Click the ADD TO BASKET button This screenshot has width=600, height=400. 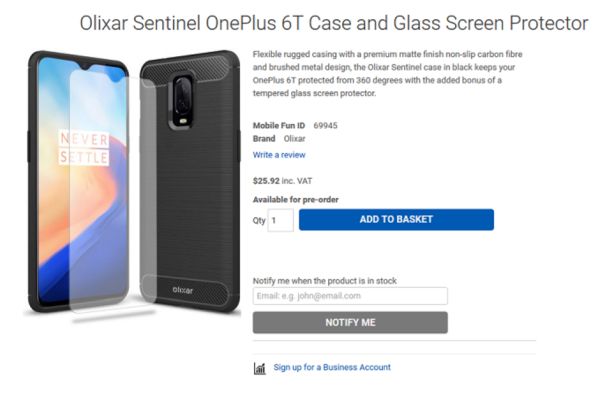coord(396,219)
